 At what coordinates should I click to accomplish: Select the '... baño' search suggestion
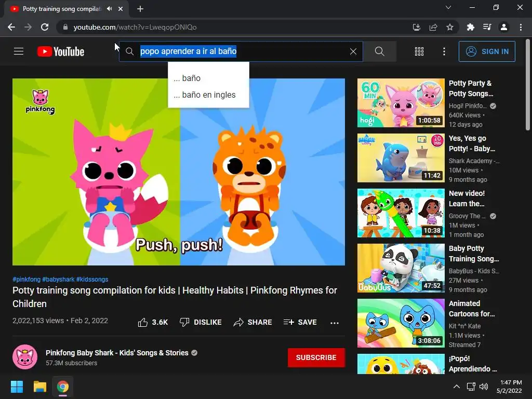click(x=208, y=78)
